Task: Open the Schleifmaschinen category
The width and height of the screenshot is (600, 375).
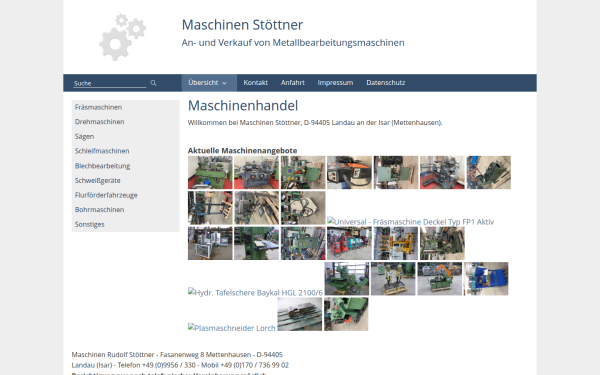Action: click(102, 151)
